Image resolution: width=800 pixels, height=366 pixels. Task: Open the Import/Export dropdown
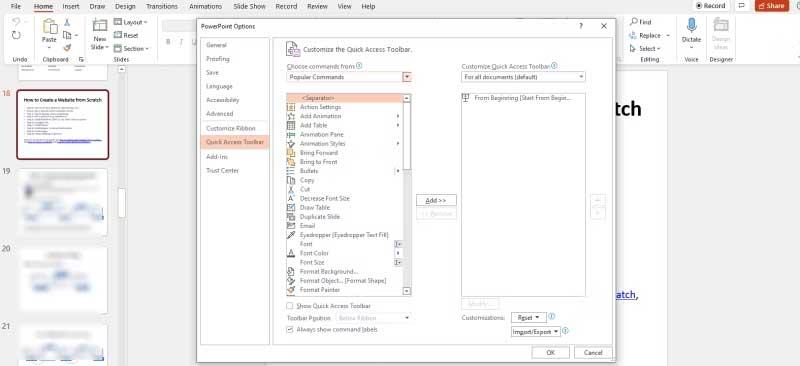point(536,332)
